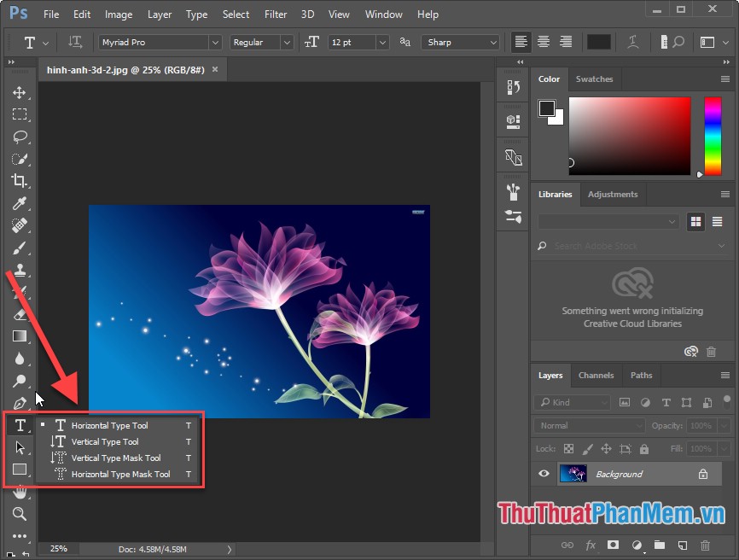This screenshot has width=739, height=560.
Task: Create a new layer in the Layers panel
Action: click(682, 545)
